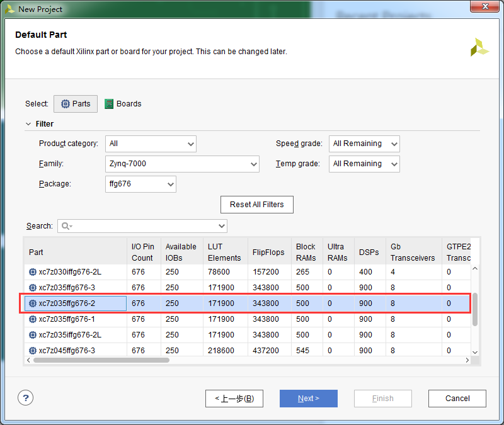Screen dimensions: 504x425
Task: Click the chip icon of xc7z045ffg676-3
Action: pyautogui.click(x=33, y=351)
